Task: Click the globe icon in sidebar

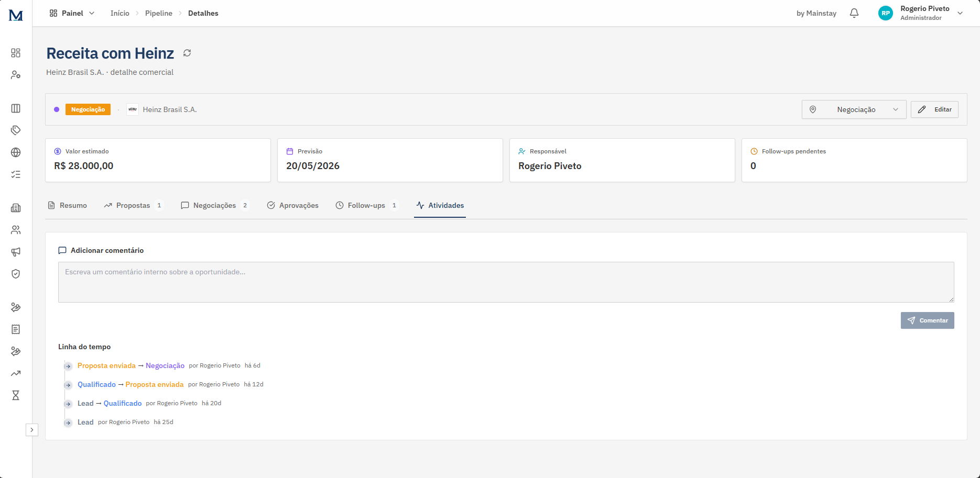Action: (x=16, y=152)
